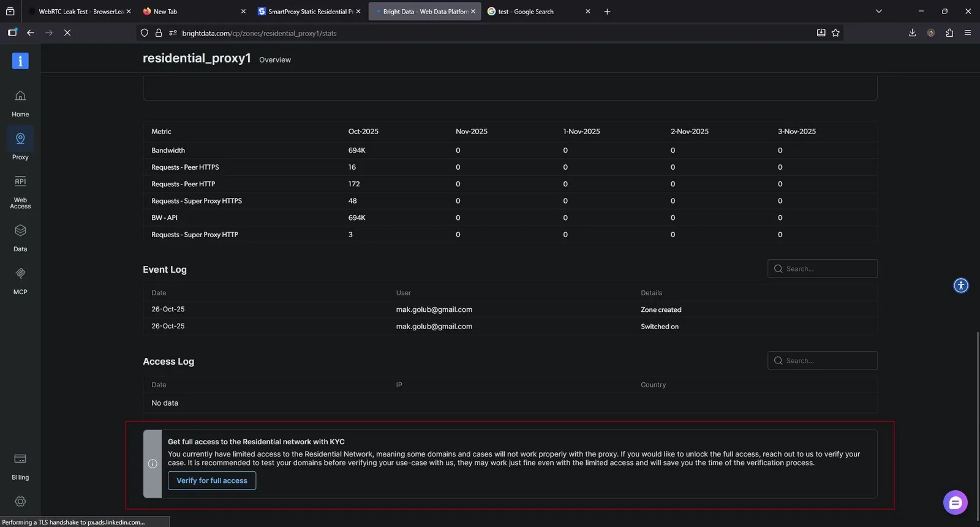The image size is (980, 527).
Task: Open Web Access section in sidebar
Action: click(20, 192)
